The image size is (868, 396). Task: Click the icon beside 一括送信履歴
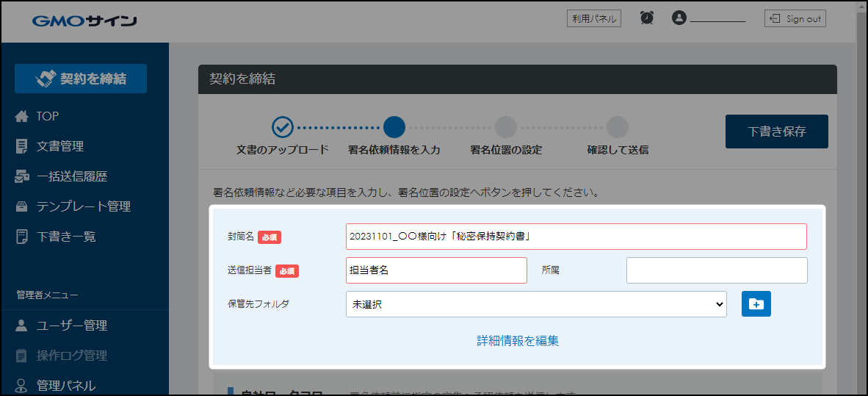(x=22, y=176)
